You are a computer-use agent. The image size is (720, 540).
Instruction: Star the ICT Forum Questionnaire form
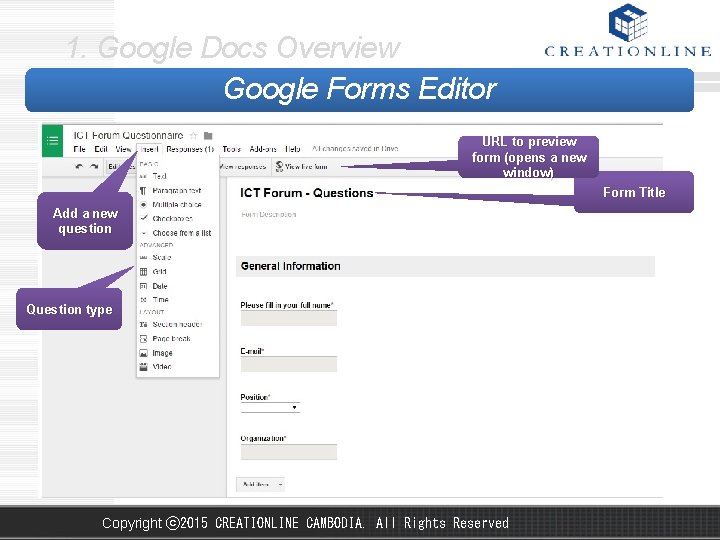(x=193, y=135)
